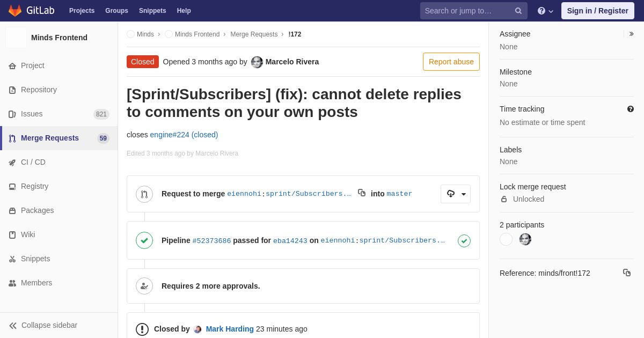This screenshot has width=644, height=338.
Task: Copy source branch name icon
Action: (x=362, y=193)
